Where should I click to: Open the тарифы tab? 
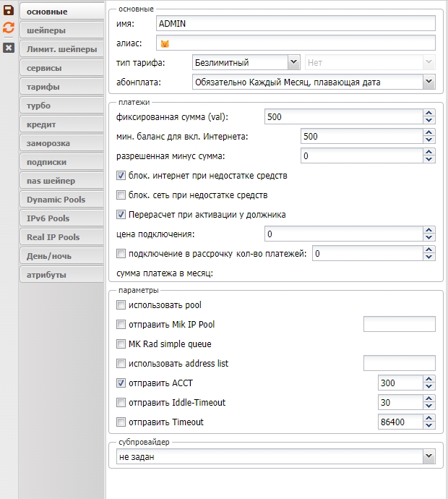pyautogui.click(x=61, y=87)
